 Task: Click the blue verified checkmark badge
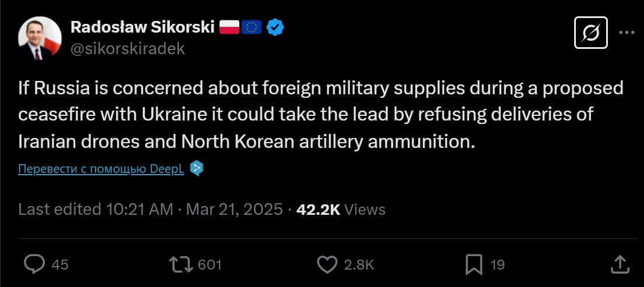[275, 27]
